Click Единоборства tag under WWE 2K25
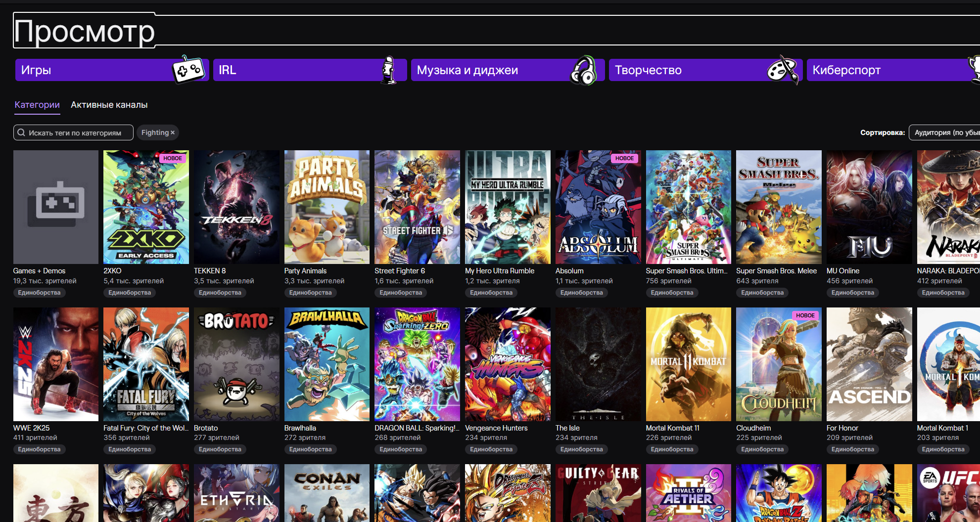 (x=40, y=449)
